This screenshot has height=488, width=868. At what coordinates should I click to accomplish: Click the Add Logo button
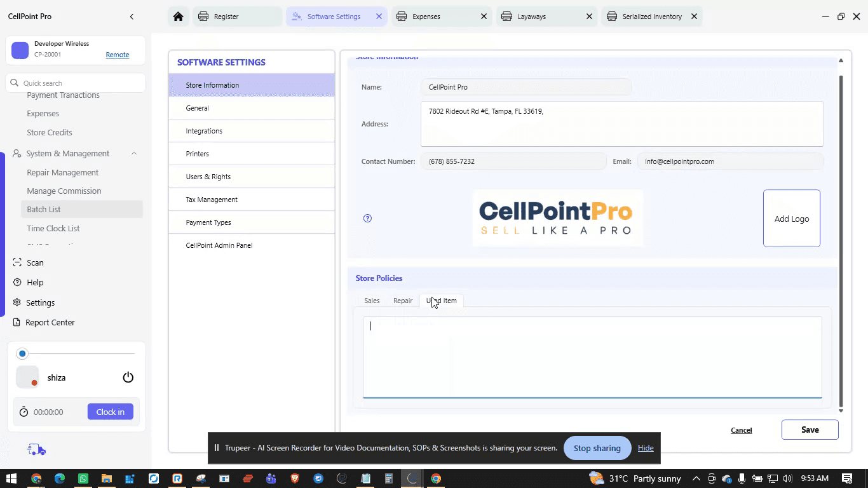pyautogui.click(x=792, y=219)
